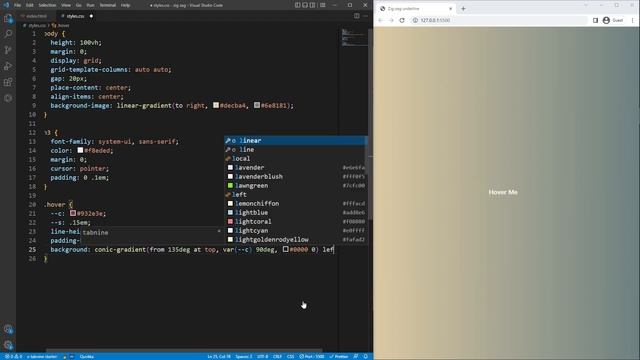The height and width of the screenshot is (360, 640).
Task: Select the styles.css editor tab
Action: coord(75,16)
